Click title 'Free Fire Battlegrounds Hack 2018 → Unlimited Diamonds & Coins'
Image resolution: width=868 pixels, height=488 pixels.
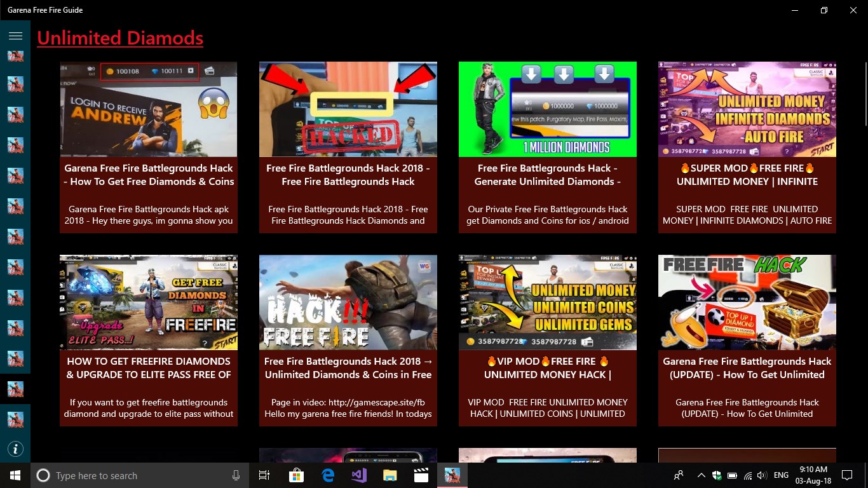[x=348, y=368]
